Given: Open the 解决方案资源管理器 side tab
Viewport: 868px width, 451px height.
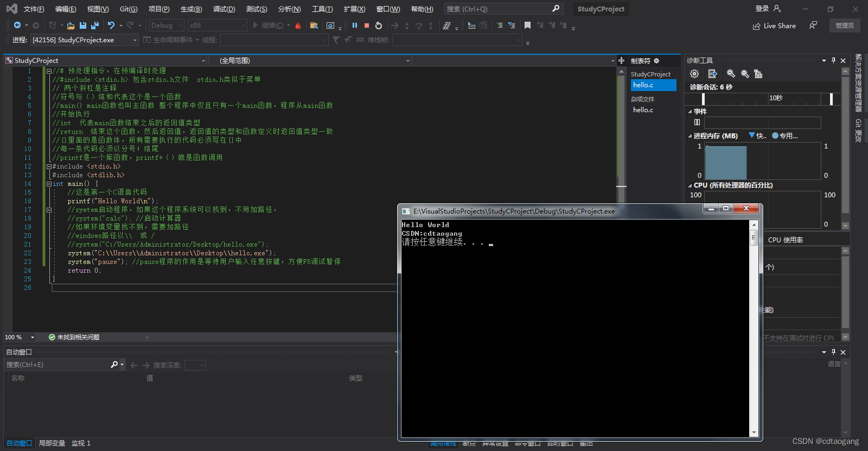Looking at the screenshot, I should point(858,82).
